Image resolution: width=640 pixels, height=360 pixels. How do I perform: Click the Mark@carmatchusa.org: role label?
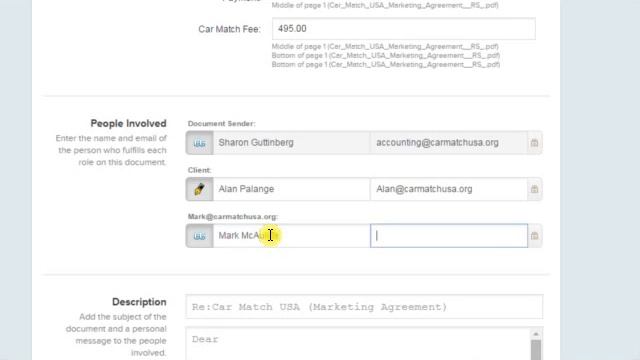point(233,217)
